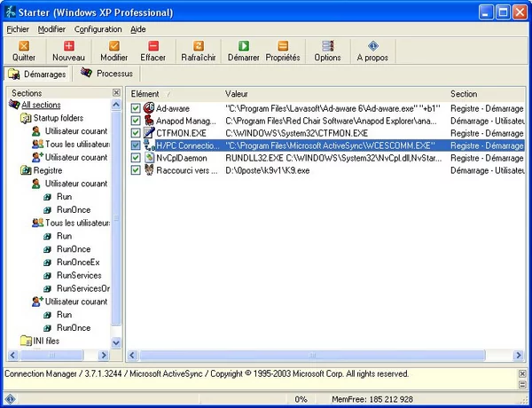The image size is (532, 408).
Task: Sort by the Section column header
Action: pos(486,94)
